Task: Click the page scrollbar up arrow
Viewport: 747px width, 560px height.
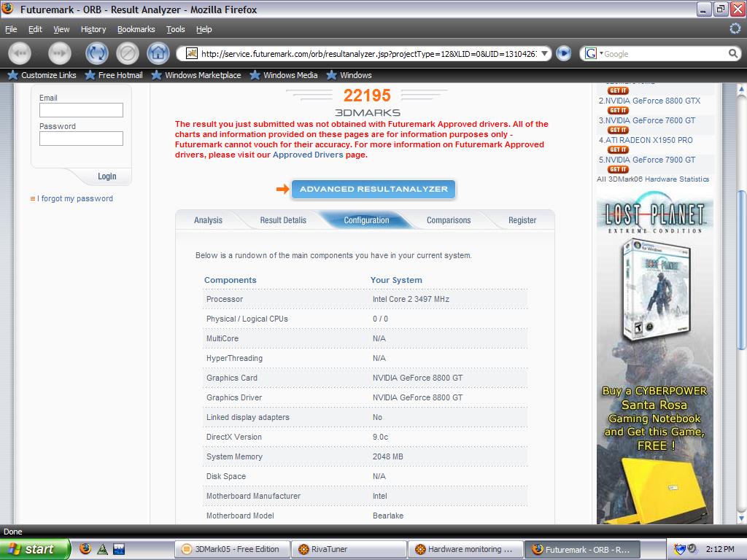Action: point(741,89)
